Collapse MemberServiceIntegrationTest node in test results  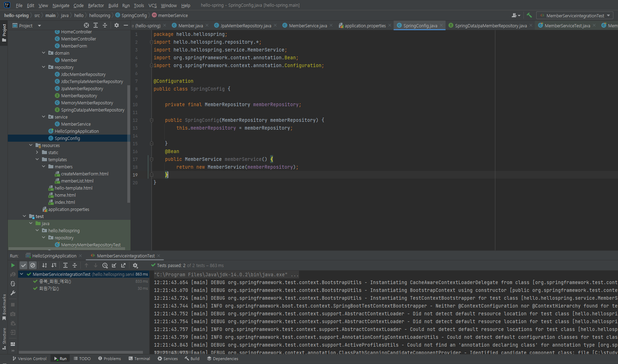[x=22, y=274]
